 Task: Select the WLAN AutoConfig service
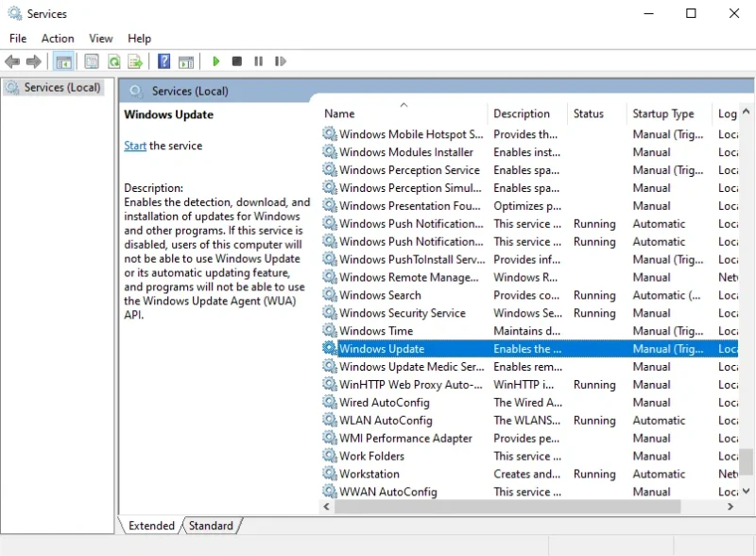tap(529, 420)
